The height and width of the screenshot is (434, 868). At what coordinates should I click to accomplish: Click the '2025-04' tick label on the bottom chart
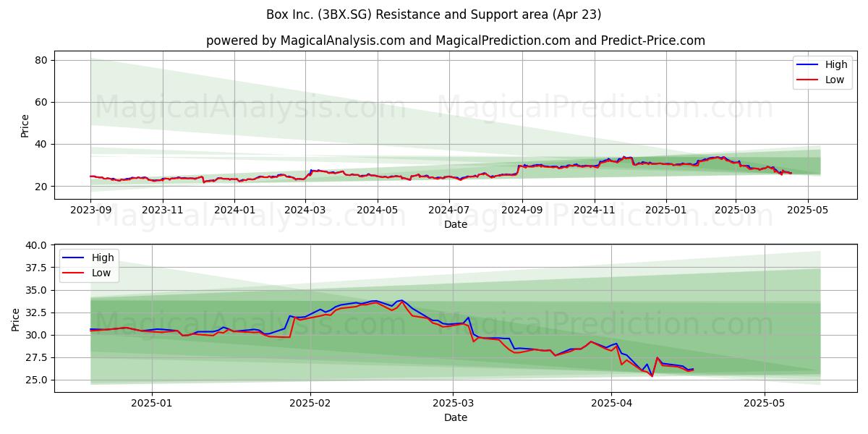tap(612, 403)
